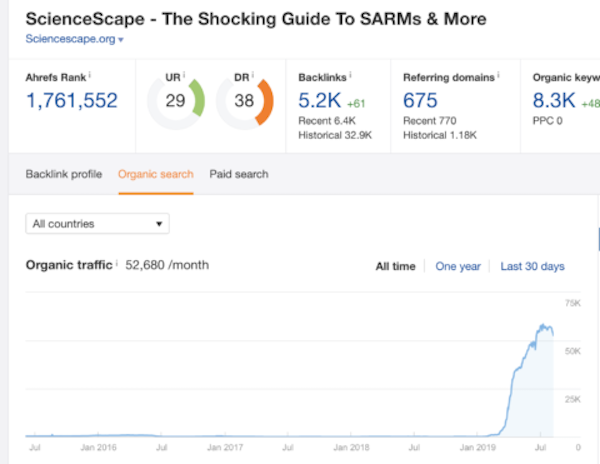Select the All time range
Viewport: 600px width, 464px height.
point(395,266)
